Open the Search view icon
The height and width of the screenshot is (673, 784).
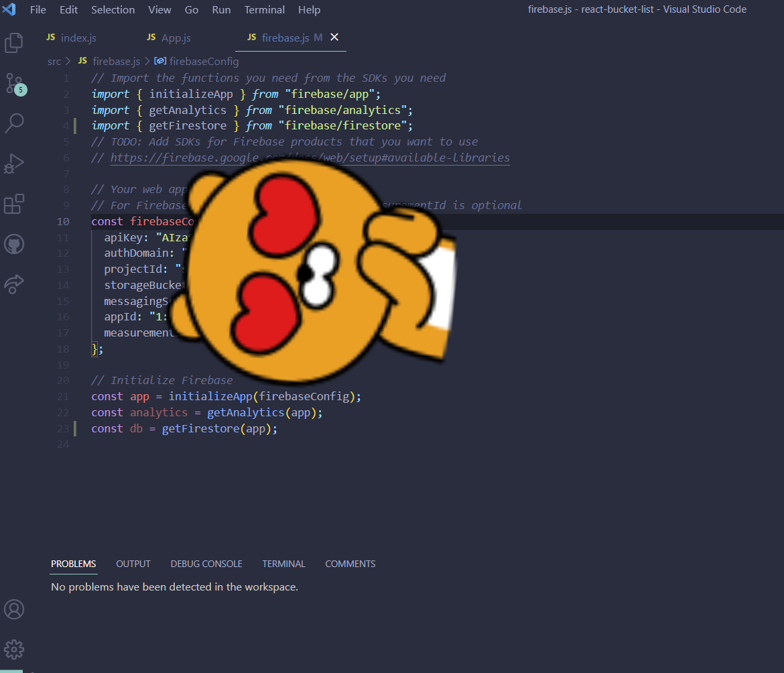14,123
